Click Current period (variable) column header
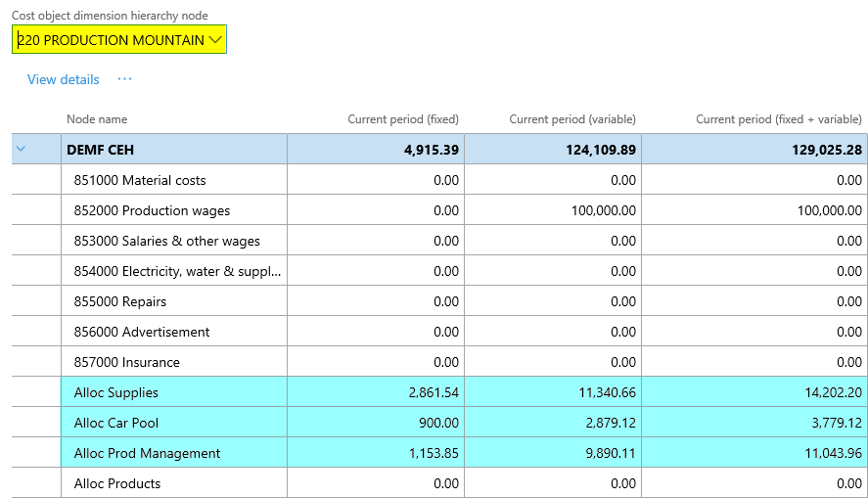The height and width of the screenshot is (498, 868). pos(571,119)
